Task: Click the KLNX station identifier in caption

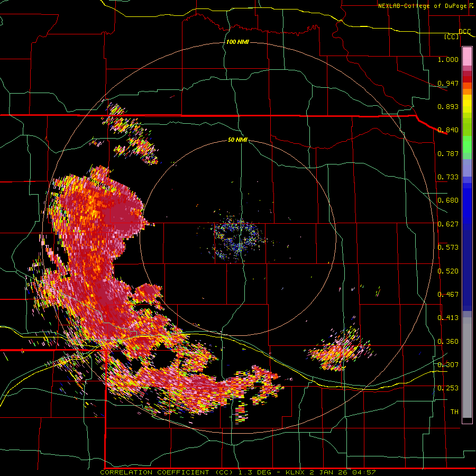Action: click(296, 472)
